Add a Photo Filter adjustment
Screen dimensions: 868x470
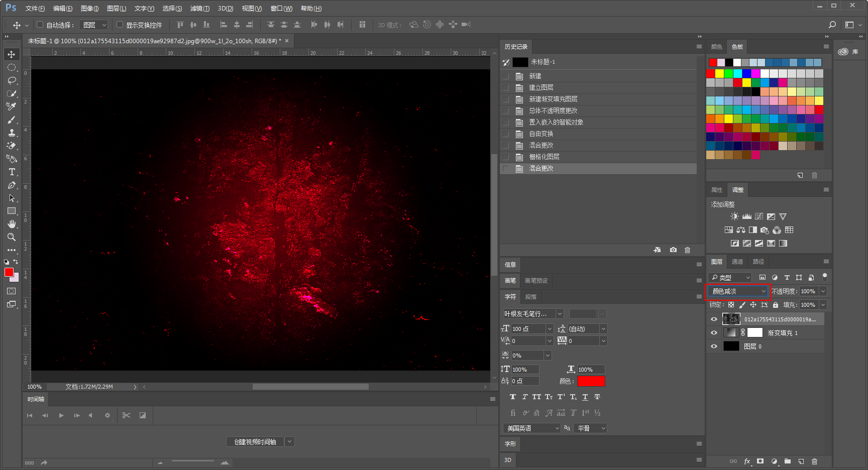pos(765,230)
